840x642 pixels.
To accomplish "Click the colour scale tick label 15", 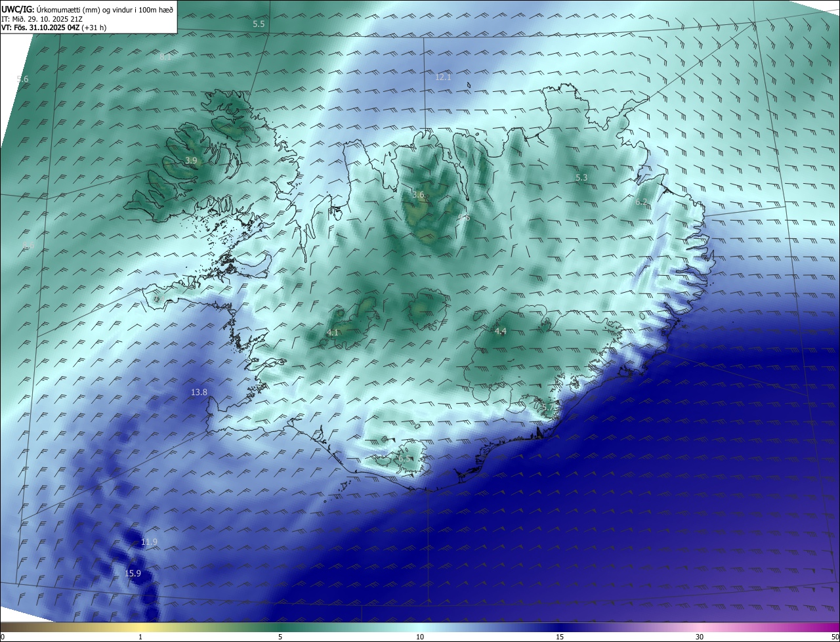I will (560, 637).
